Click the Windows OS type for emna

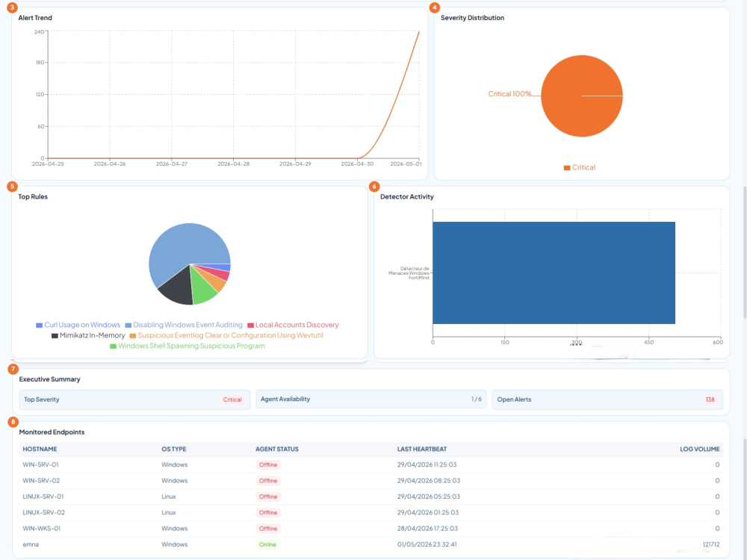click(174, 544)
